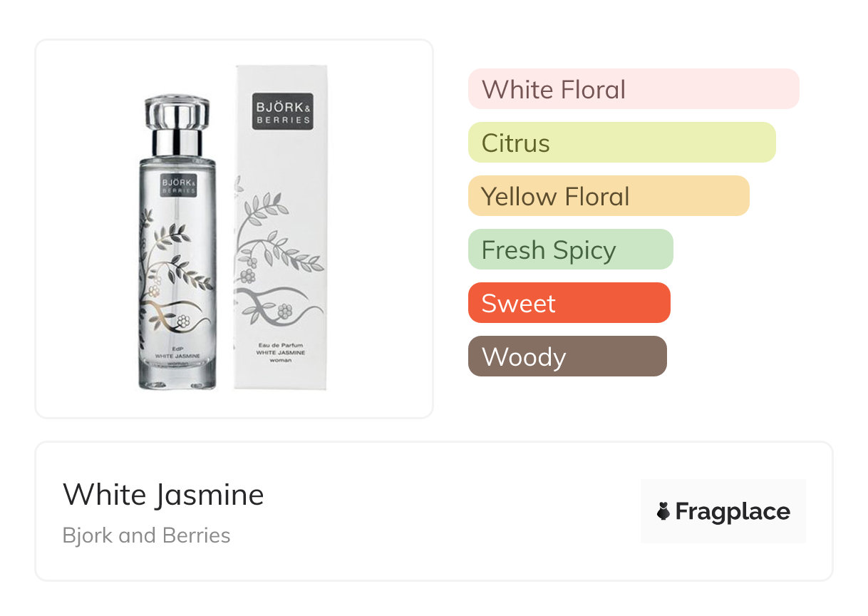Click the silver spray collar on the bottle

pos(177,142)
